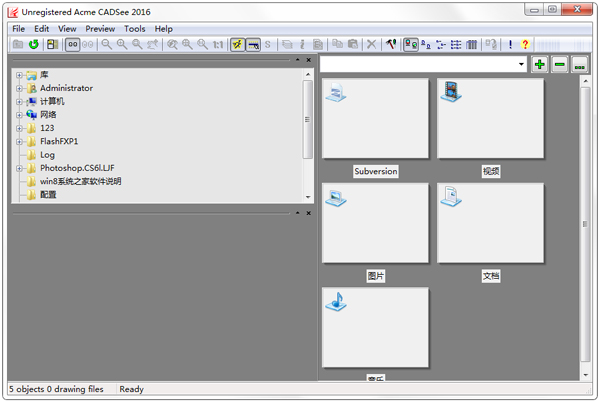Open the File menu
This screenshot has height=401, width=600.
click(18, 29)
